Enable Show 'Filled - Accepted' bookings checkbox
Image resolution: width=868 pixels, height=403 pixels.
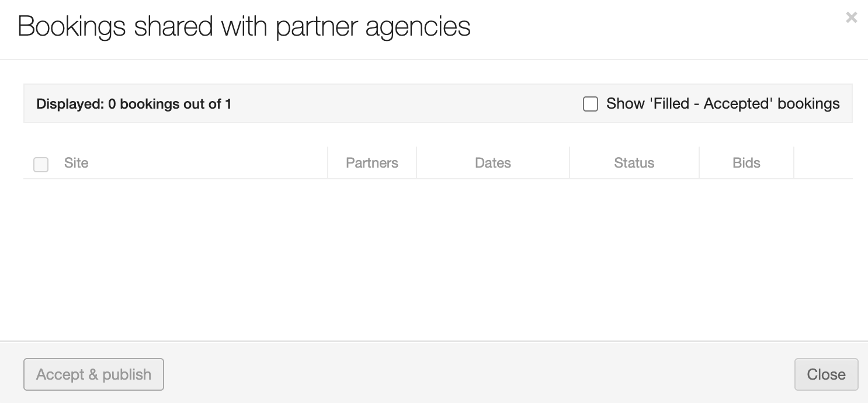coord(591,104)
